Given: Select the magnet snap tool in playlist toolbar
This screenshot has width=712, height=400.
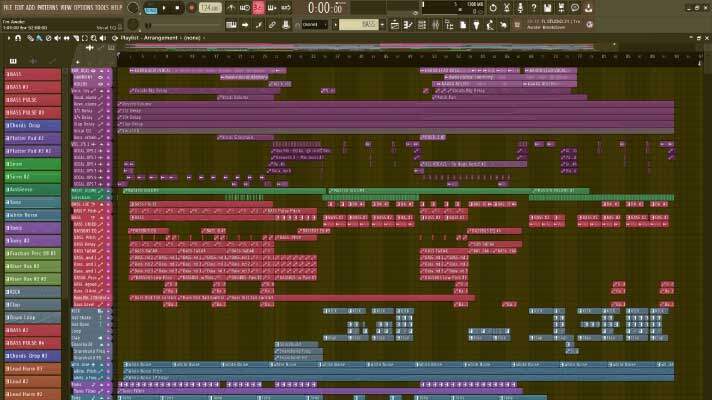Looking at the screenshot, I should pyautogui.click(x=19, y=38).
